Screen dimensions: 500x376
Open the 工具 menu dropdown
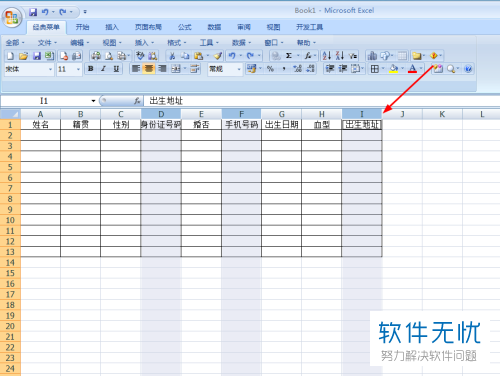(209, 43)
